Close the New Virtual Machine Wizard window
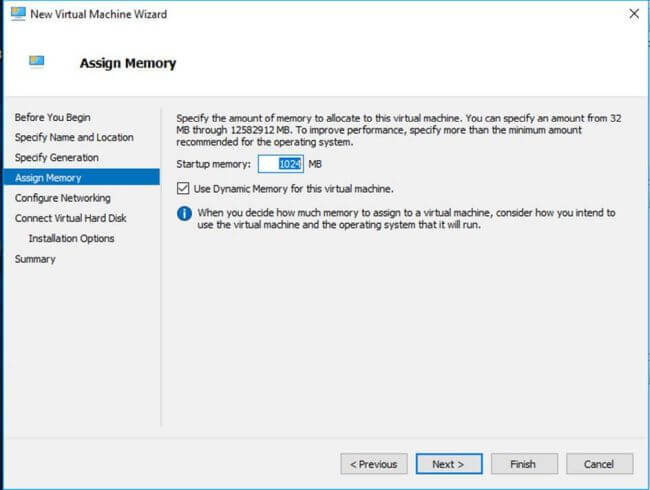This screenshot has height=490, width=650. [634, 14]
